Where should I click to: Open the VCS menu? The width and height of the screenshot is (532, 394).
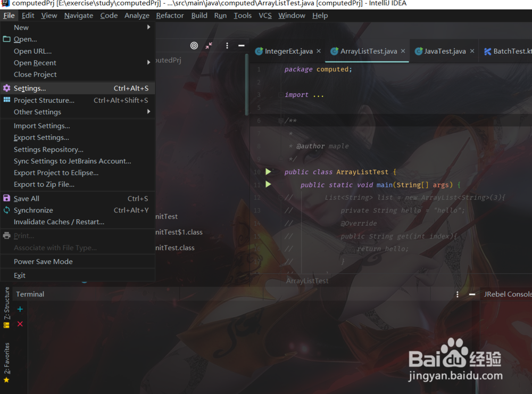[265, 15]
